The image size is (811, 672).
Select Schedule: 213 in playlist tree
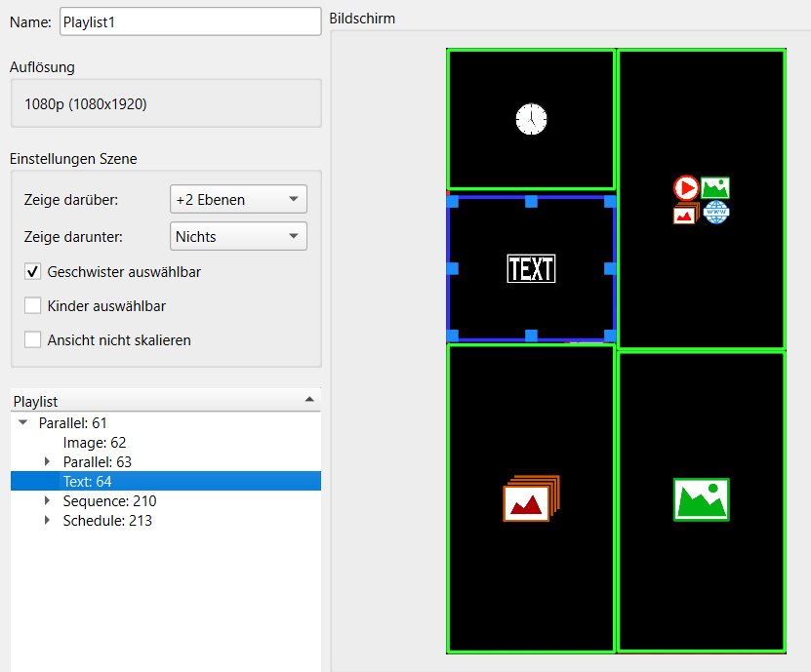[107, 521]
